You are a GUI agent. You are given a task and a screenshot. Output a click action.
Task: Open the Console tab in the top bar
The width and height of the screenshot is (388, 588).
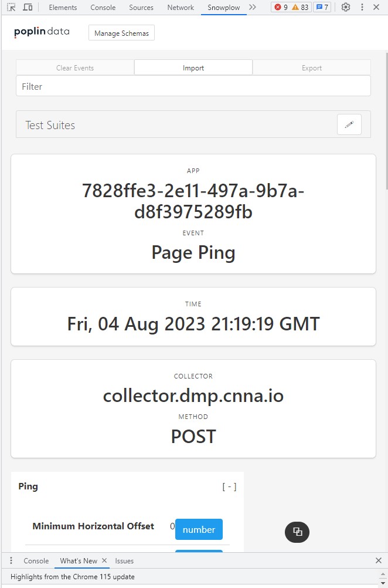click(103, 8)
